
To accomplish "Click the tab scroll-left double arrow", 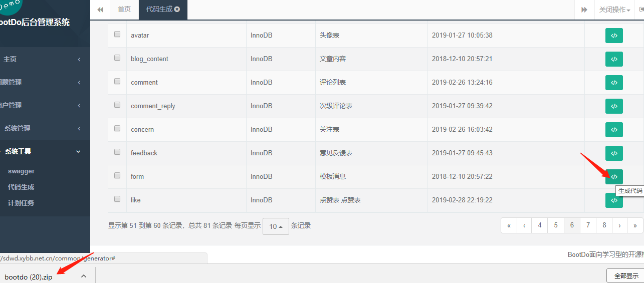I will (x=100, y=10).
